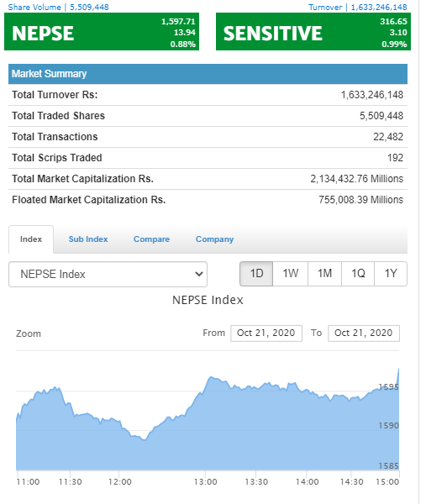Open the NEPSE Index dropdown
This screenshot has width=426, height=504.
point(108,274)
